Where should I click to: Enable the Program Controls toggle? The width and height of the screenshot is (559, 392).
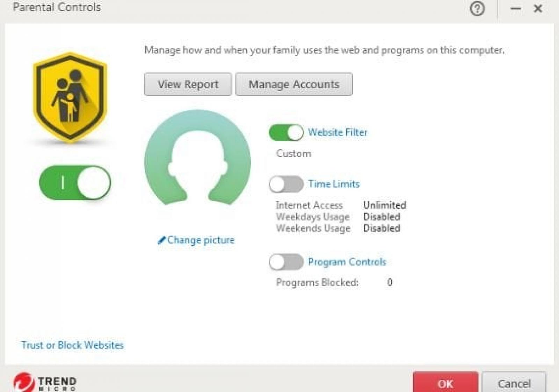(x=286, y=262)
